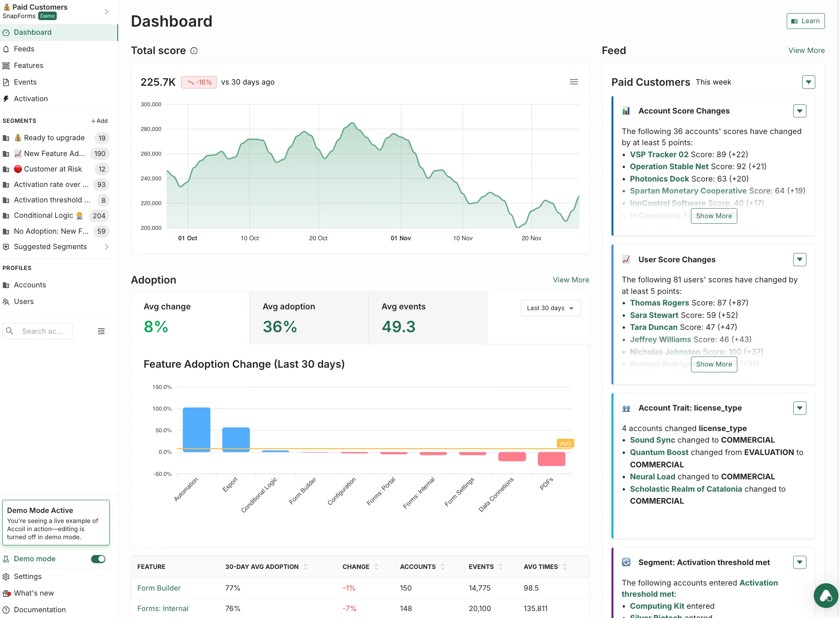Open the Last 30 days dropdown
The width and height of the screenshot is (840, 618).
pyautogui.click(x=550, y=308)
